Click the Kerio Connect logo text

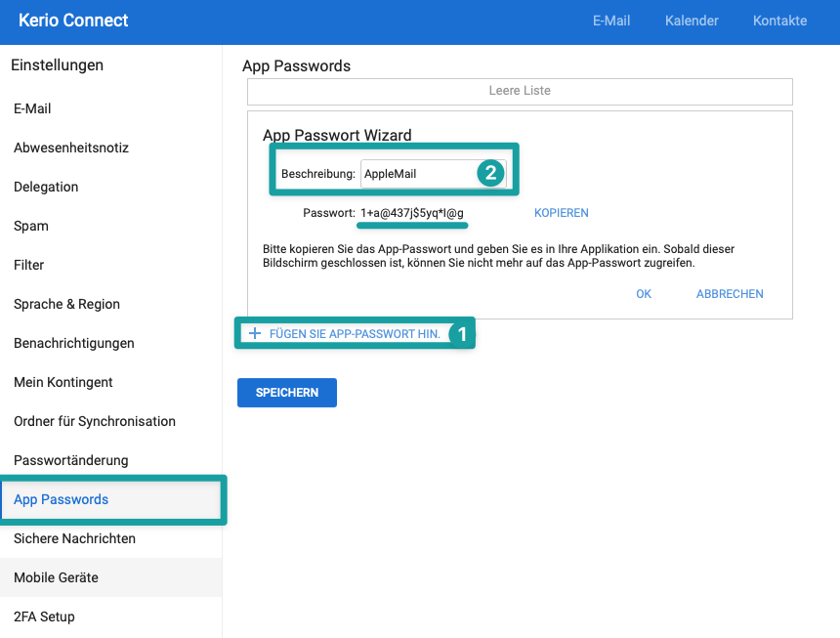click(x=73, y=21)
